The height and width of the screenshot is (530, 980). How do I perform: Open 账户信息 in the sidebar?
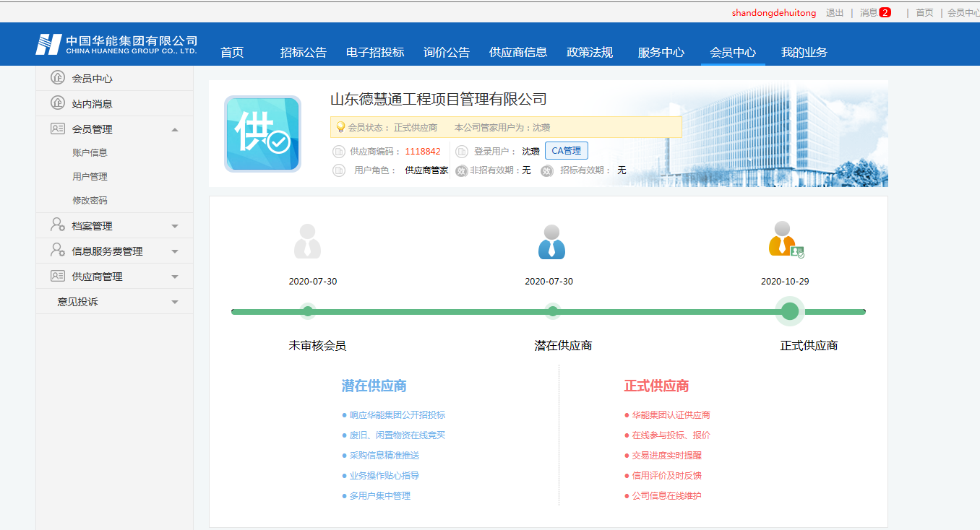[x=90, y=152]
